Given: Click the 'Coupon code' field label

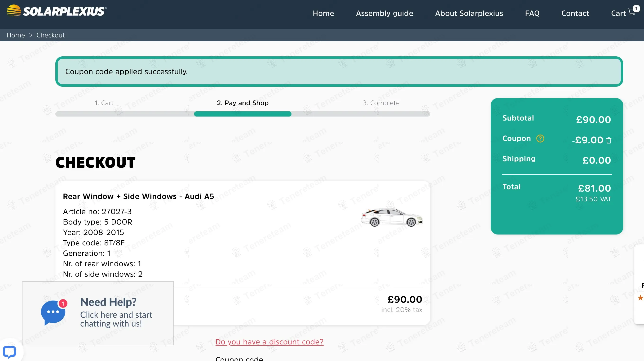Looking at the screenshot, I should pyautogui.click(x=239, y=358).
